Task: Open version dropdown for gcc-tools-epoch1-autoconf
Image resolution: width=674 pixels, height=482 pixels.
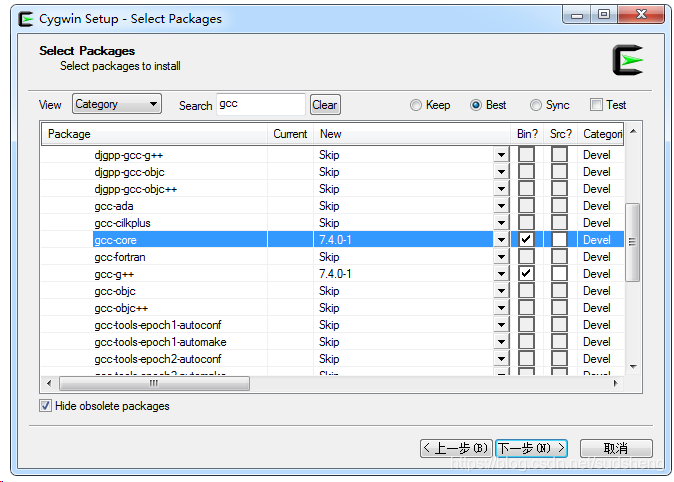Action: point(501,325)
